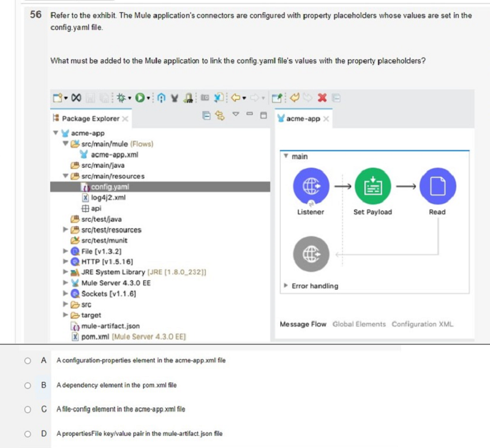Minimize the Package Explorer panel
The image size is (490, 448).
(249, 114)
